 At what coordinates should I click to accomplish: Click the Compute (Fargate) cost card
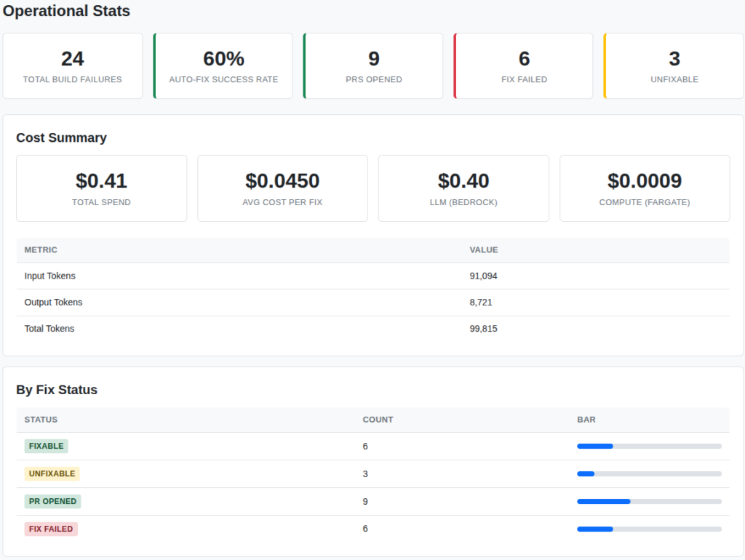pos(645,188)
